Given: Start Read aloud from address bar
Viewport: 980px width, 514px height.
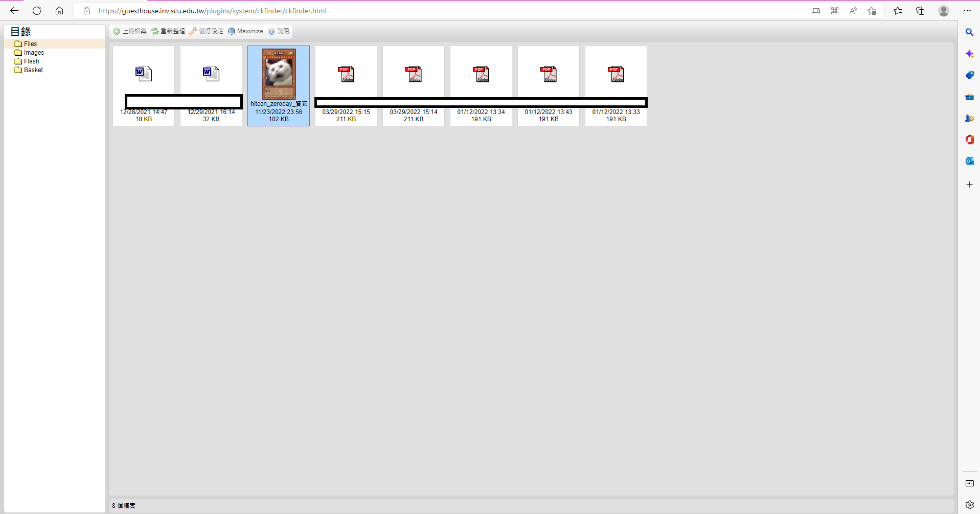Looking at the screenshot, I should [x=853, y=11].
